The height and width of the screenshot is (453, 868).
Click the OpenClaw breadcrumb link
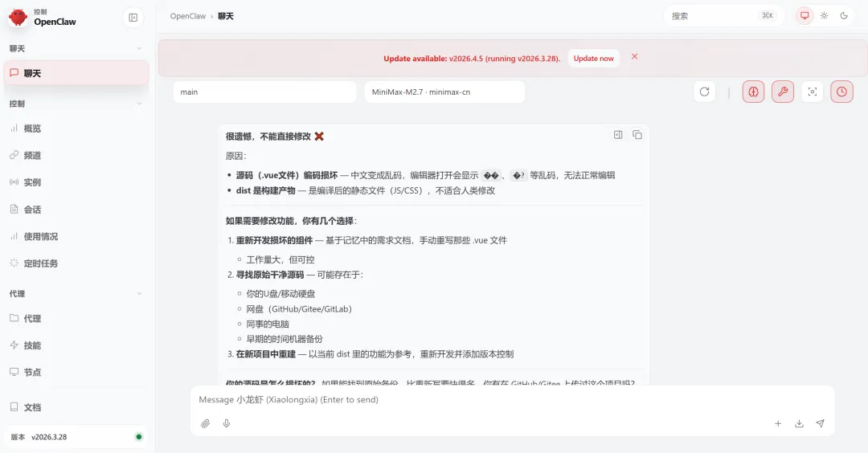(187, 16)
